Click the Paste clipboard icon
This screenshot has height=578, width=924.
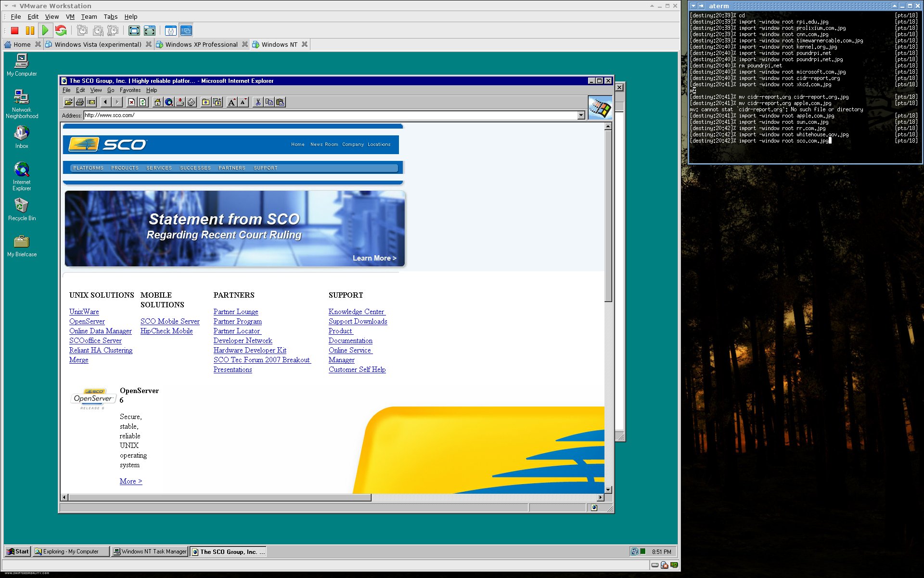(281, 102)
